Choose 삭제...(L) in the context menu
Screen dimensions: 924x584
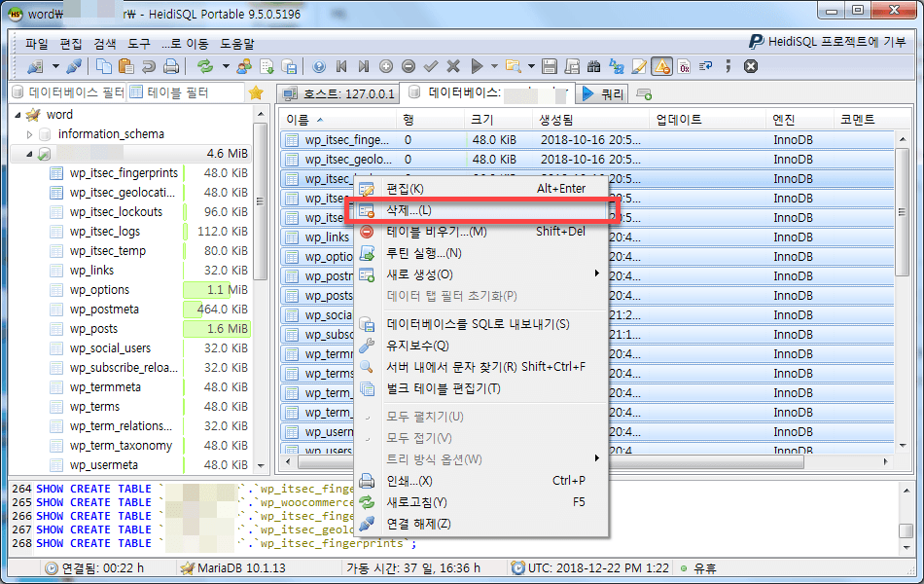tap(480, 210)
